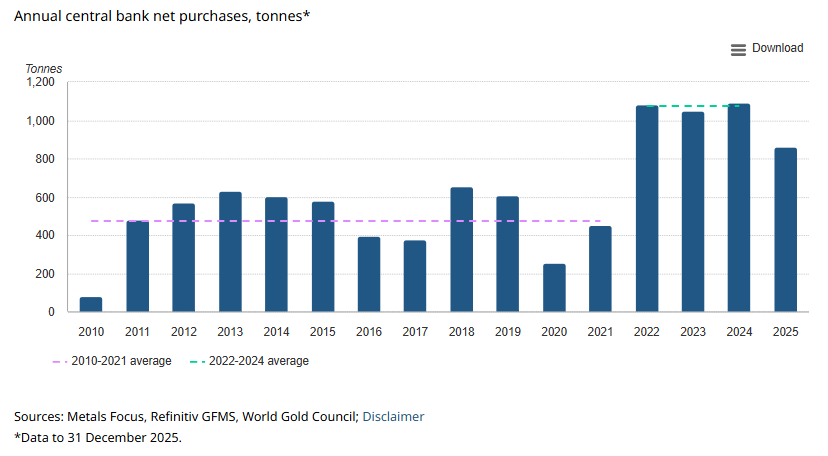Click the green dashed 2022-2024 average line in chart
This screenshot has height=456, width=828.
click(693, 106)
